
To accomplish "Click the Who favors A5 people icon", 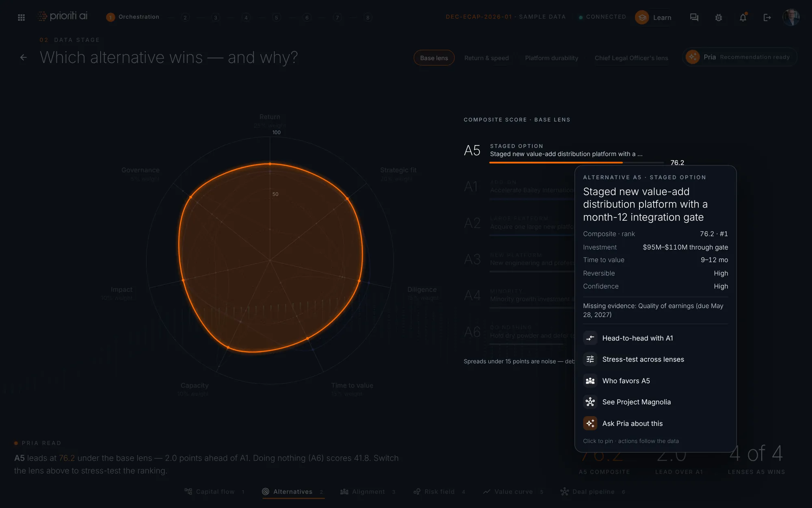I will tap(590, 381).
